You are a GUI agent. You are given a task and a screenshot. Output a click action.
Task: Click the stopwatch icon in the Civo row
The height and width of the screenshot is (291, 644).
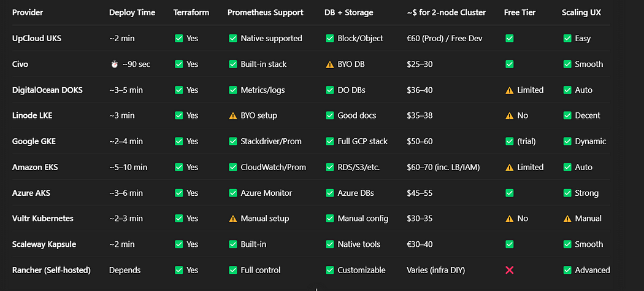click(x=114, y=64)
